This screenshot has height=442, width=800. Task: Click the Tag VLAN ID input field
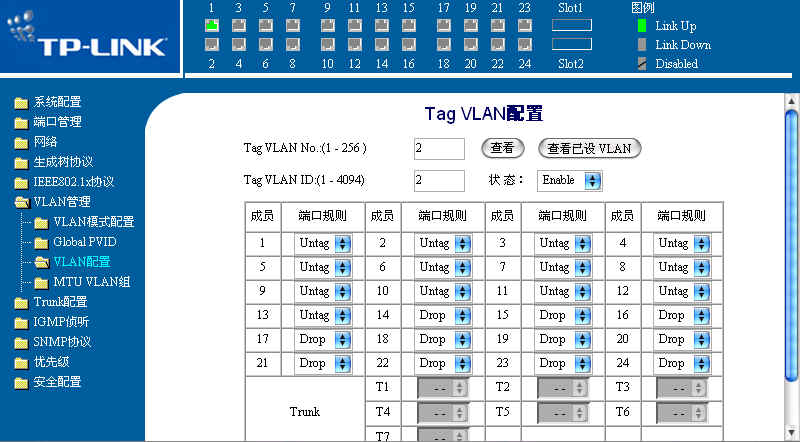[x=439, y=180]
